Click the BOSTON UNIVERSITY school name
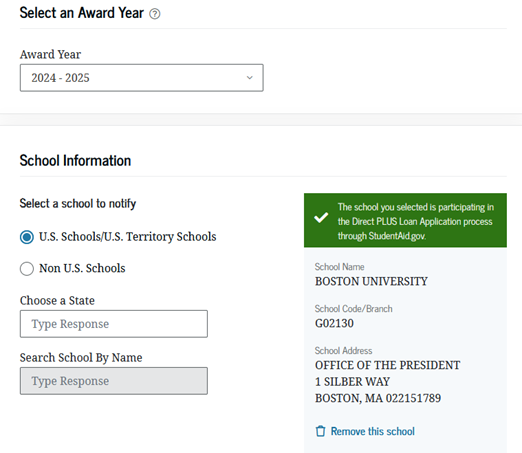 (371, 281)
